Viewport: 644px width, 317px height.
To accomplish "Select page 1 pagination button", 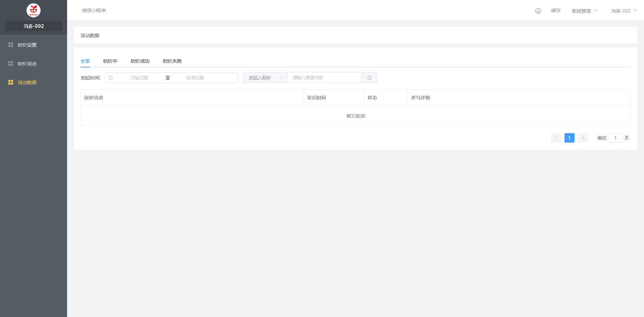I will tap(569, 138).
